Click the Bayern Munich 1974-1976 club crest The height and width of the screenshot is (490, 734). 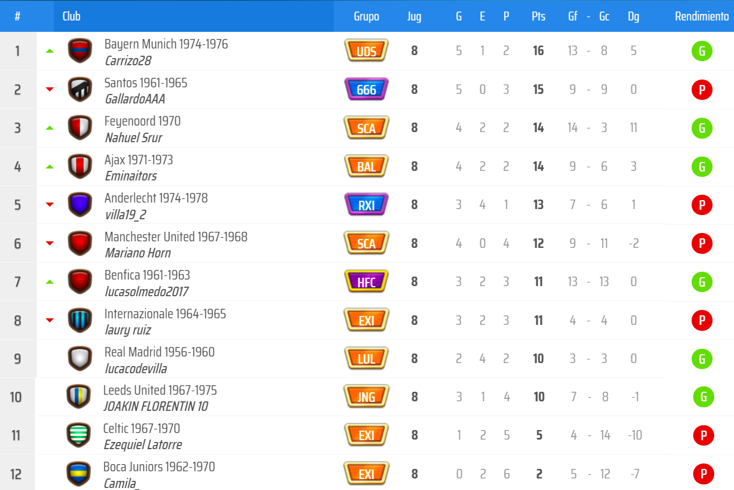click(x=80, y=51)
